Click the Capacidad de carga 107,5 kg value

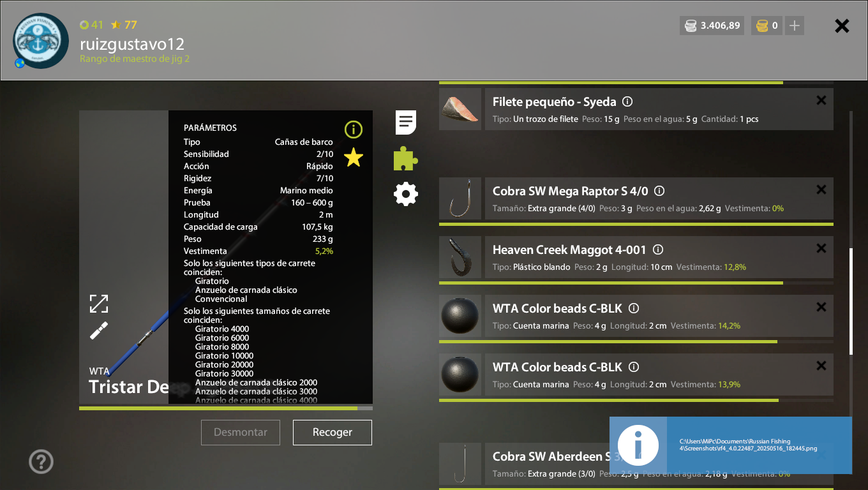point(317,226)
